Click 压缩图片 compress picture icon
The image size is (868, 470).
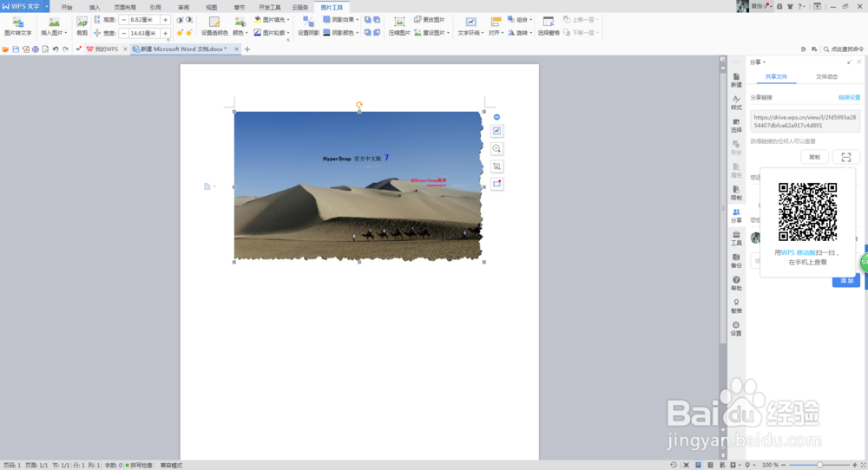399,26
